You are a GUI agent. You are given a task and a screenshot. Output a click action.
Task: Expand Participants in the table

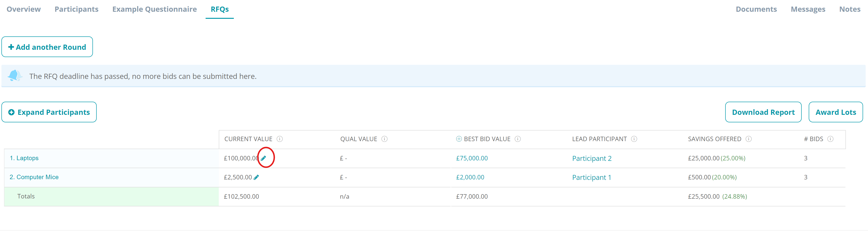coord(49,112)
